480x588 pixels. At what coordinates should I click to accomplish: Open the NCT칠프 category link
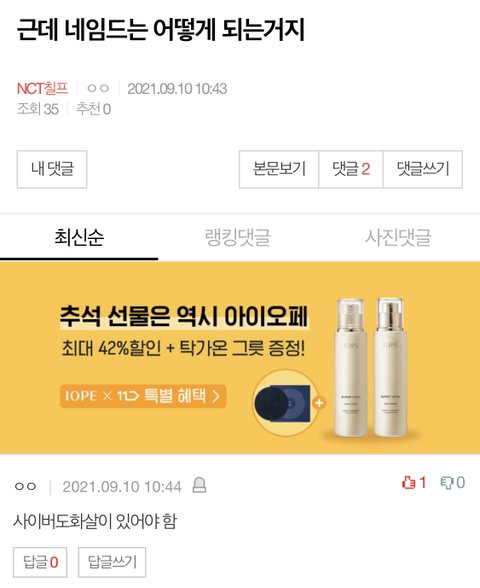[42, 88]
